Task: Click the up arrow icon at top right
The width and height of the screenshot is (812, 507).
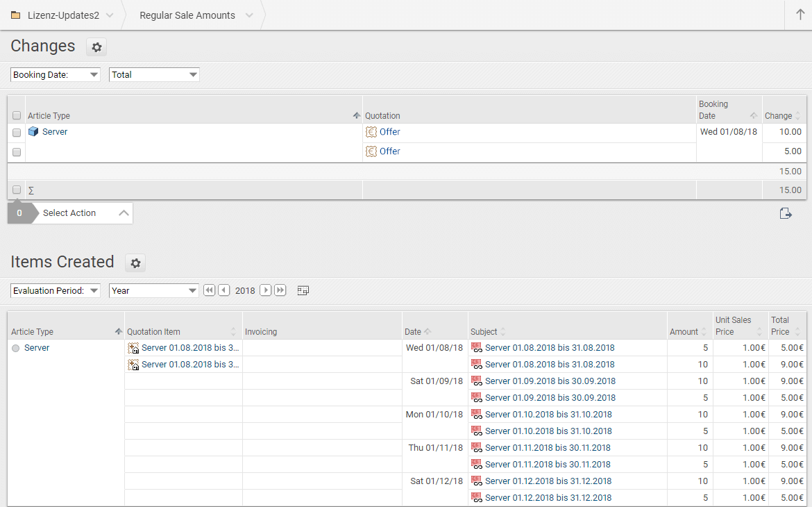Action: click(800, 15)
